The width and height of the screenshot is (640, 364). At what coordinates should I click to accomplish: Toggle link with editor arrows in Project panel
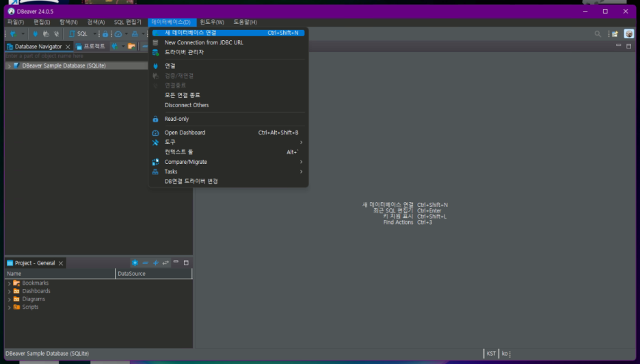[x=165, y=263]
